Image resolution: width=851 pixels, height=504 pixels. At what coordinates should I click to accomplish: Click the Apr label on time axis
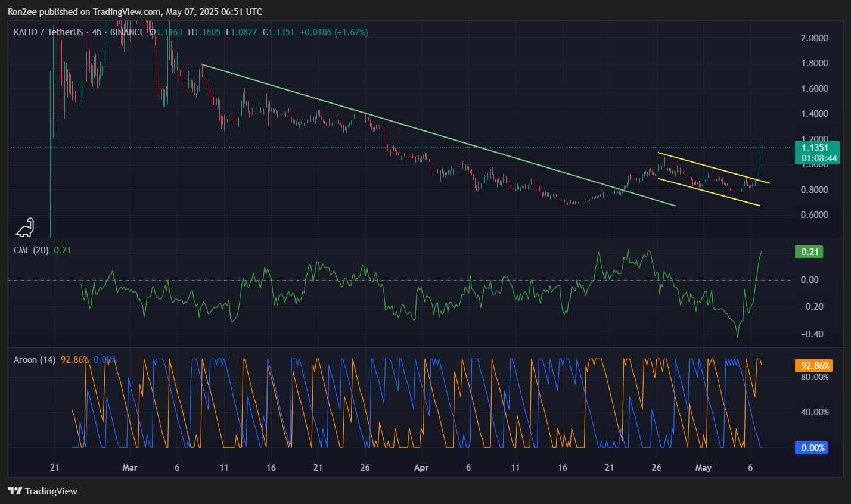pyautogui.click(x=421, y=468)
